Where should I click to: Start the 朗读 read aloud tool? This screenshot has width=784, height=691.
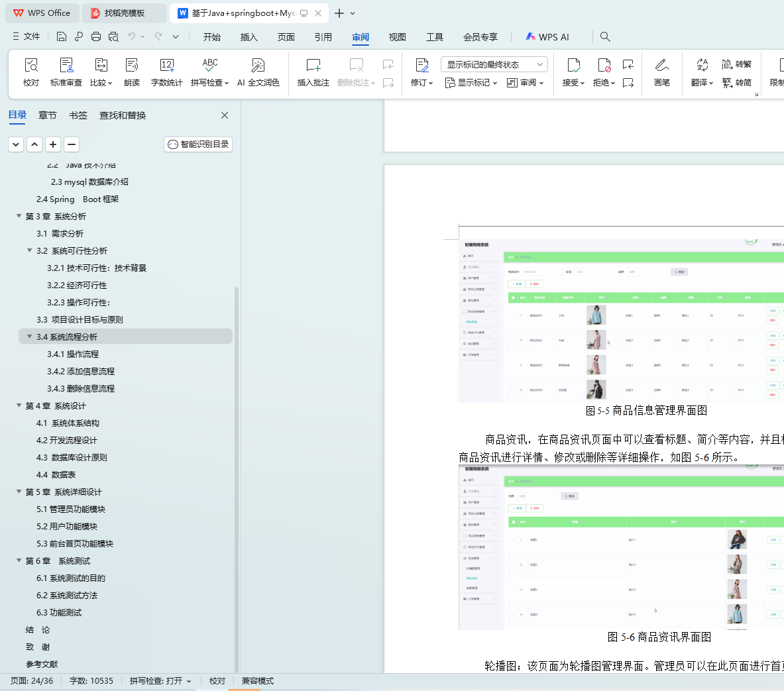click(x=132, y=72)
